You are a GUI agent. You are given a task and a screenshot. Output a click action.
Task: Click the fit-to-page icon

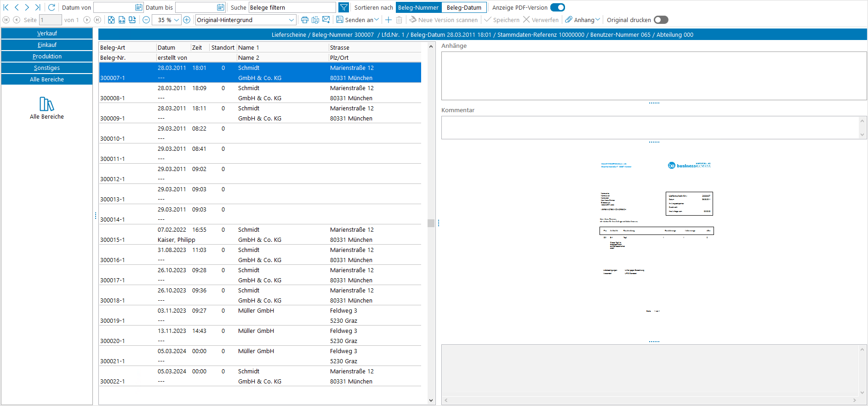point(111,20)
